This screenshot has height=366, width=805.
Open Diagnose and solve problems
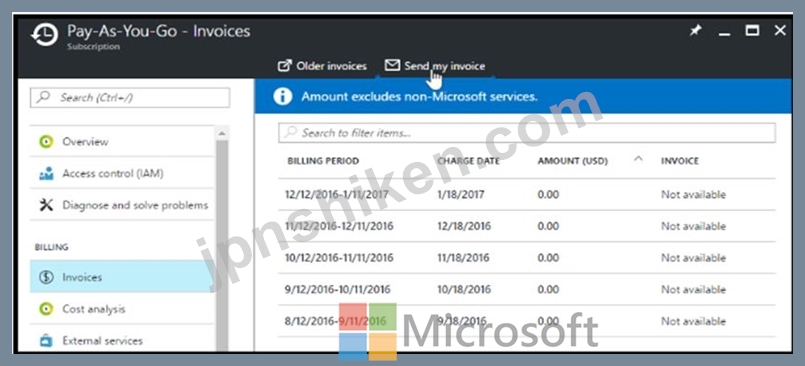point(122,205)
